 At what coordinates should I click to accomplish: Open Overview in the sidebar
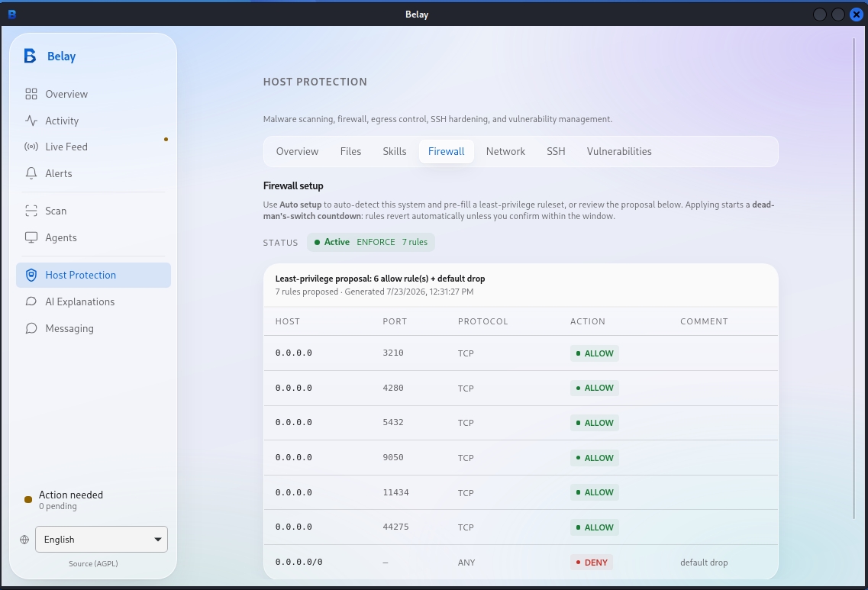tap(93, 94)
